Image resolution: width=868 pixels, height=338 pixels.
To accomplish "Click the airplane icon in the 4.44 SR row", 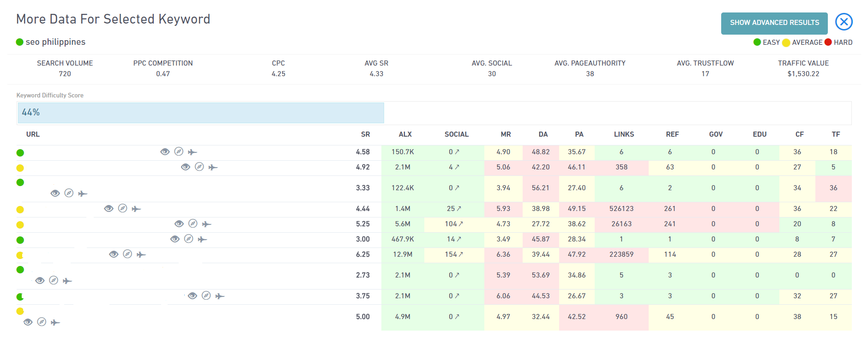I will click(136, 209).
